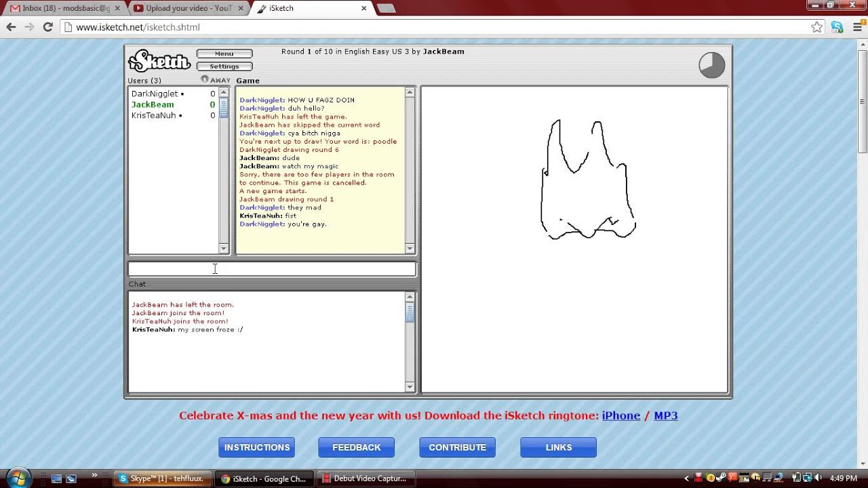
Task: Click the game log scroll up arrow
Action: pyautogui.click(x=410, y=93)
